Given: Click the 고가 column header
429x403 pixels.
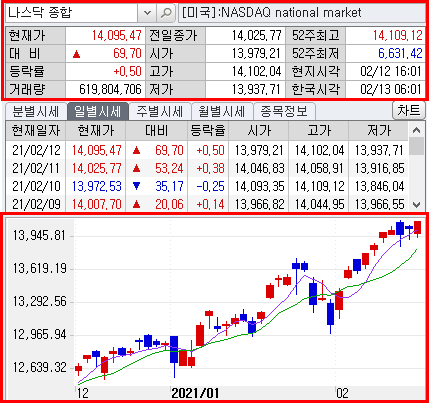Looking at the screenshot, I should point(319,130).
